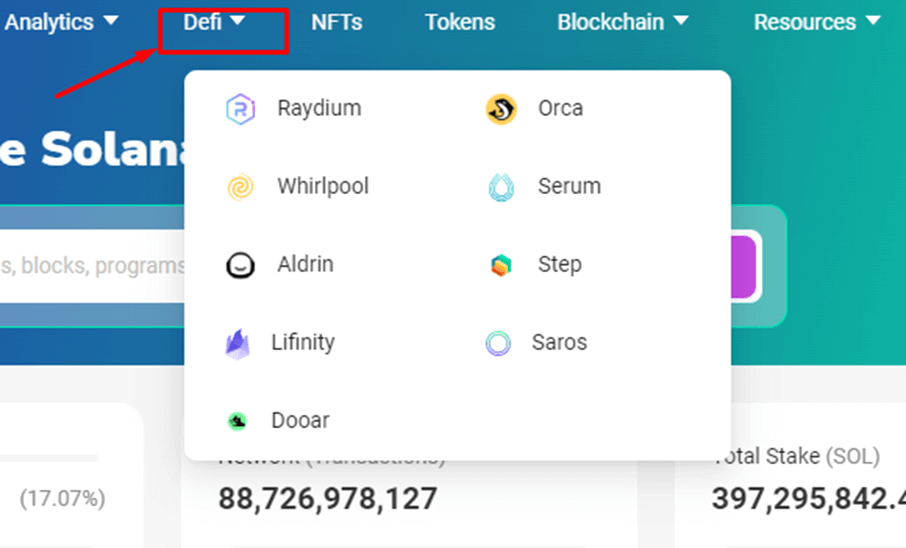906x548 pixels.
Task: Click the Dooar green circle icon
Action: click(237, 421)
